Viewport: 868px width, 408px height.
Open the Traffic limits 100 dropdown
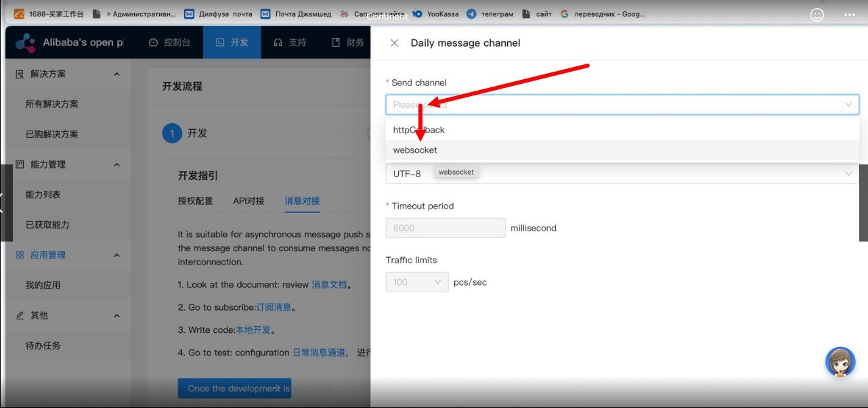[416, 282]
